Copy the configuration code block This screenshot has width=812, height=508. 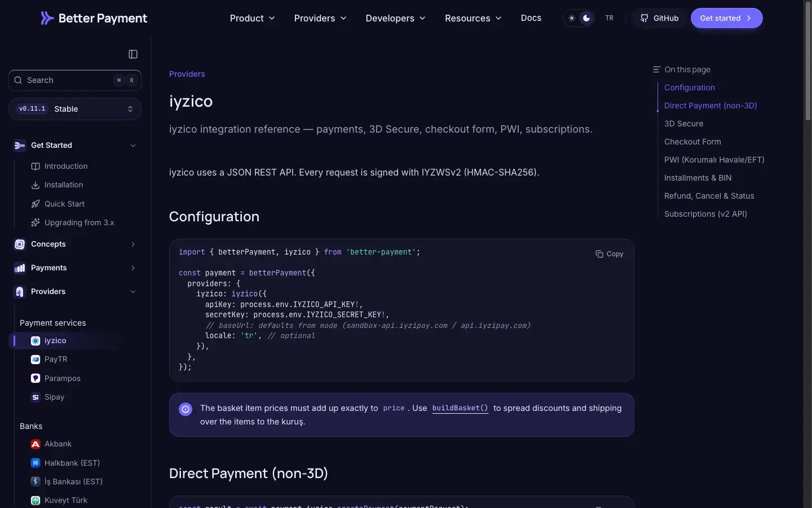coord(610,254)
